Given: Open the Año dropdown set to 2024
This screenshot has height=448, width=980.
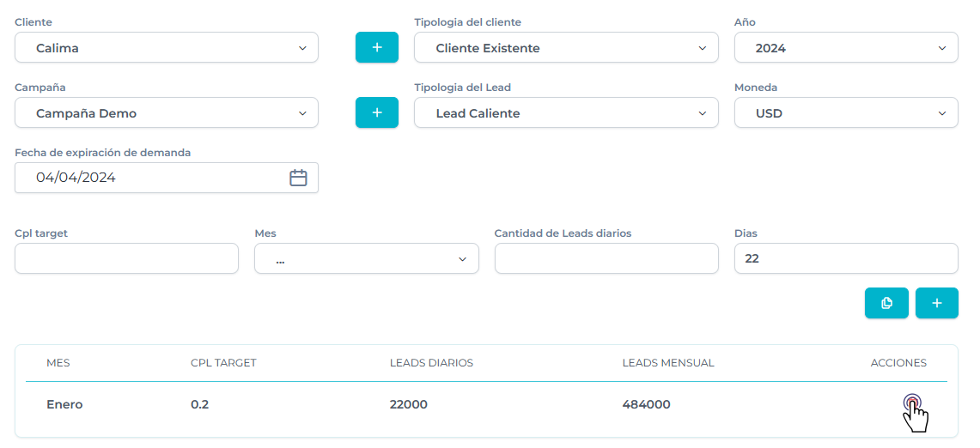Looking at the screenshot, I should click(x=846, y=48).
